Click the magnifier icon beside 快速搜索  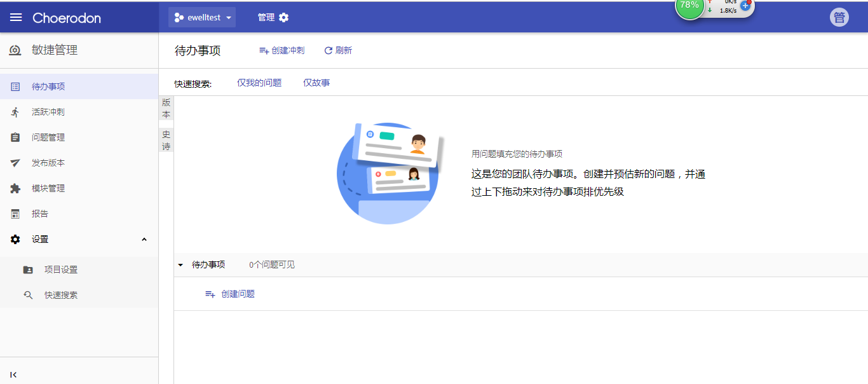(x=28, y=295)
